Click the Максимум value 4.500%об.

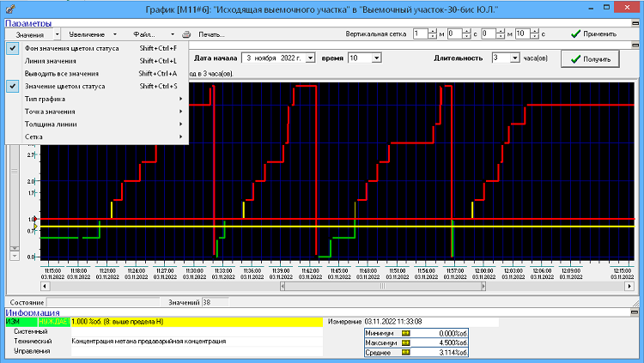[453, 343]
